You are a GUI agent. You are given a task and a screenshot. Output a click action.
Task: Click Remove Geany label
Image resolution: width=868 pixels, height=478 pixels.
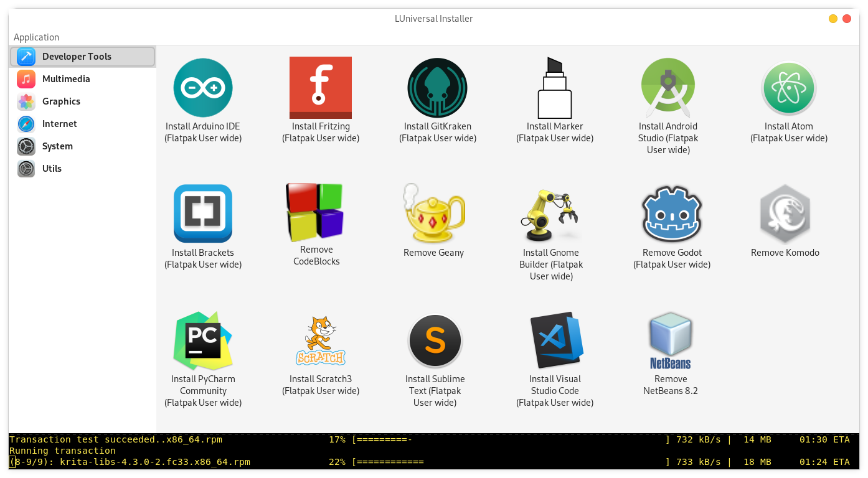click(433, 253)
